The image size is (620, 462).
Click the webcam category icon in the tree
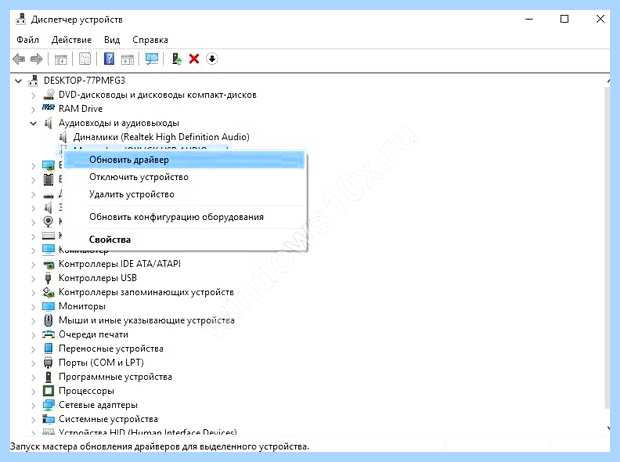click(x=48, y=221)
